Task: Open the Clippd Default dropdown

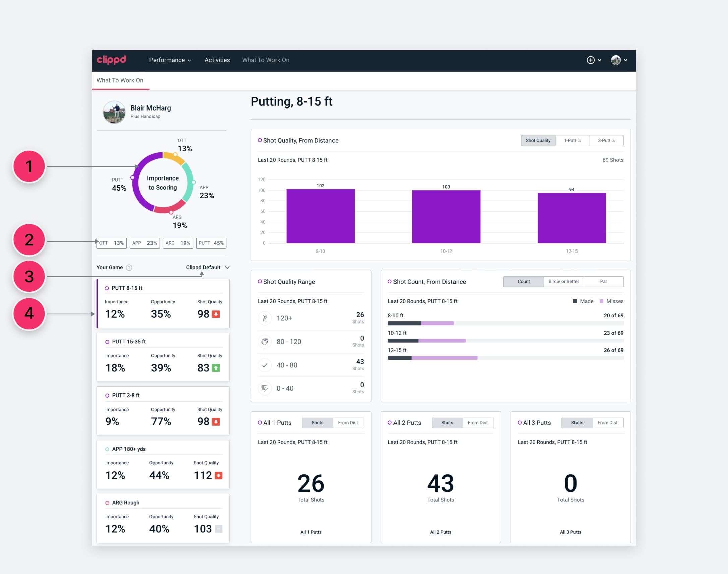Action: click(207, 267)
